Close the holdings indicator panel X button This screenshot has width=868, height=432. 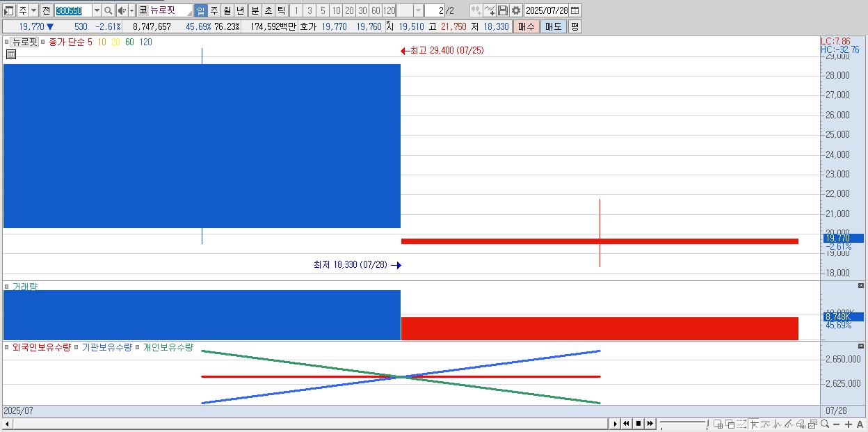click(x=861, y=346)
